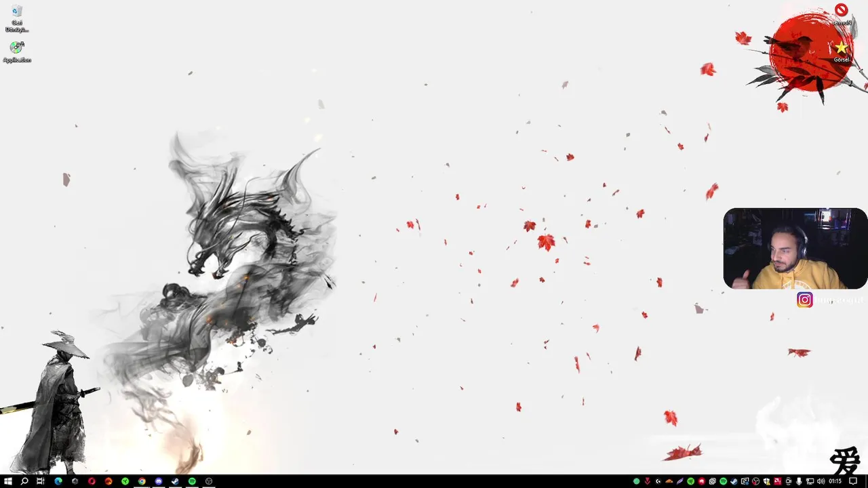Open the speaker volume tray icon

[821, 481]
